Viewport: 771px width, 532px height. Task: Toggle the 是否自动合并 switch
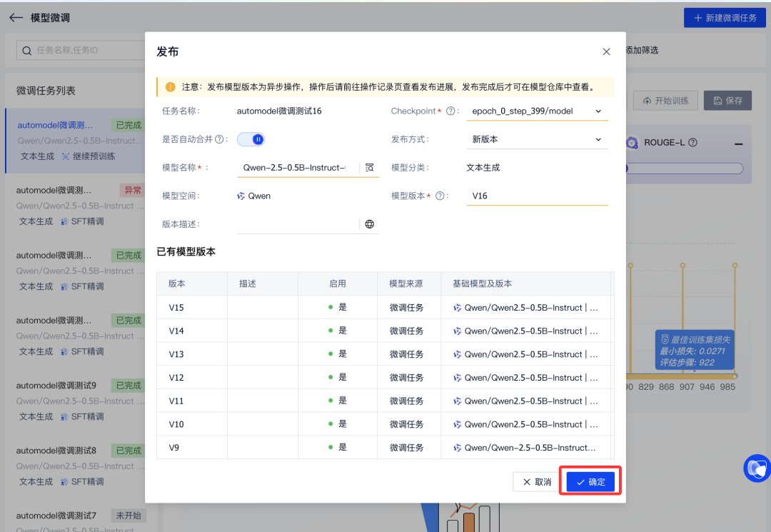click(251, 140)
